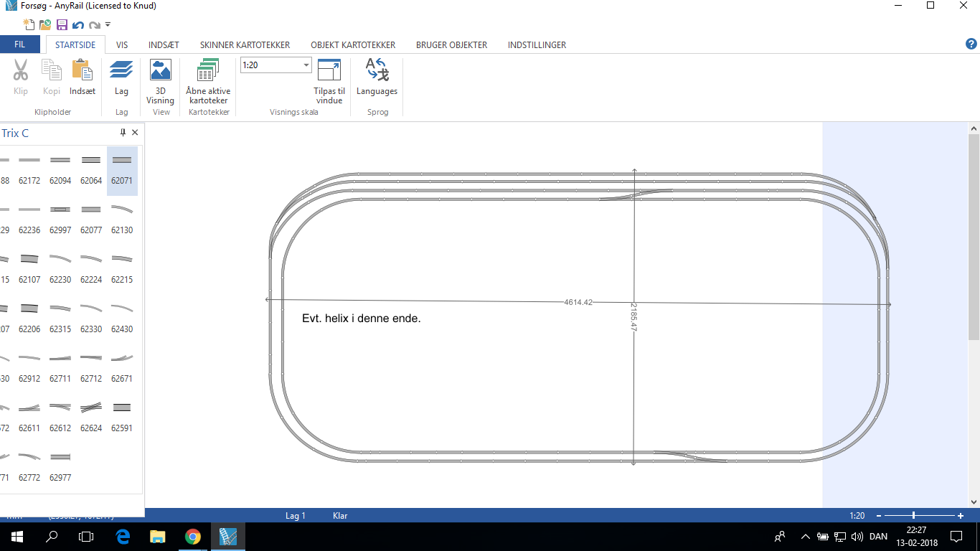Click the open file icon in quick access toolbar

[x=45, y=24]
